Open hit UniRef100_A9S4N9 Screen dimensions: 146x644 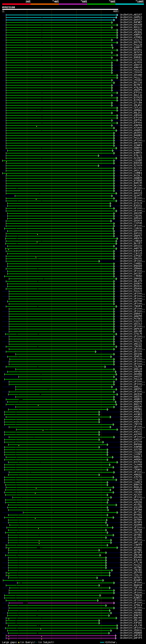click(x=131, y=75)
